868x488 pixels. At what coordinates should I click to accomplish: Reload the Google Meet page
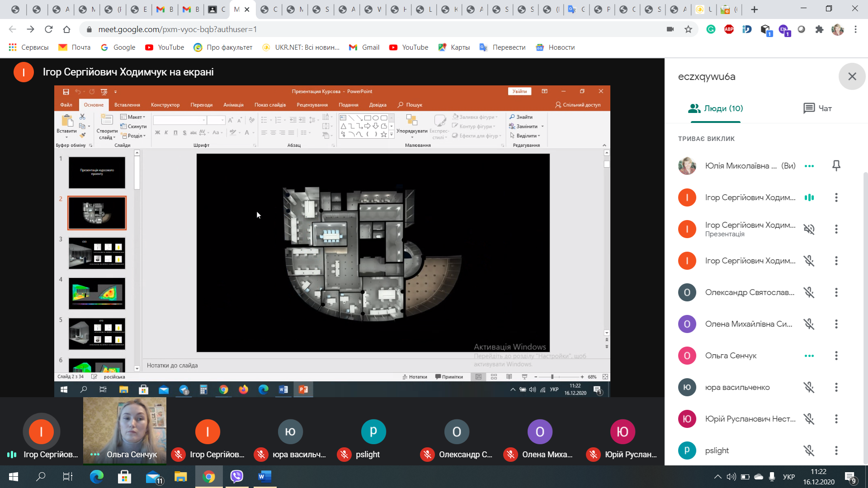tap(48, 29)
